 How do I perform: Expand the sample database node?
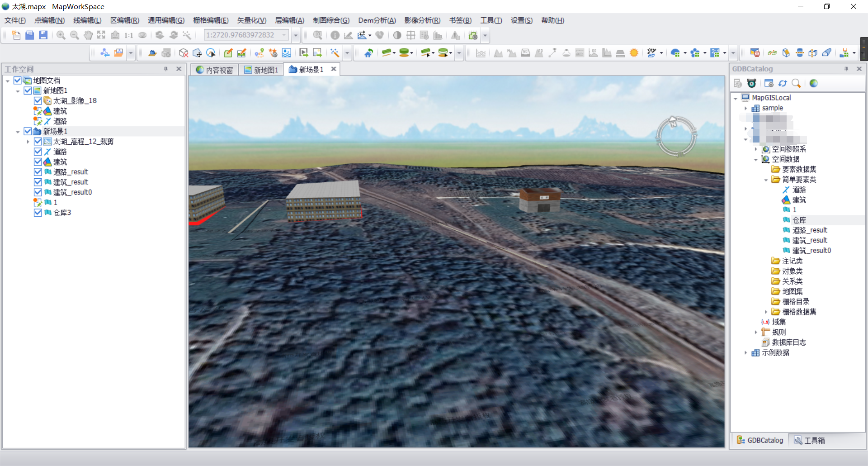(x=745, y=108)
